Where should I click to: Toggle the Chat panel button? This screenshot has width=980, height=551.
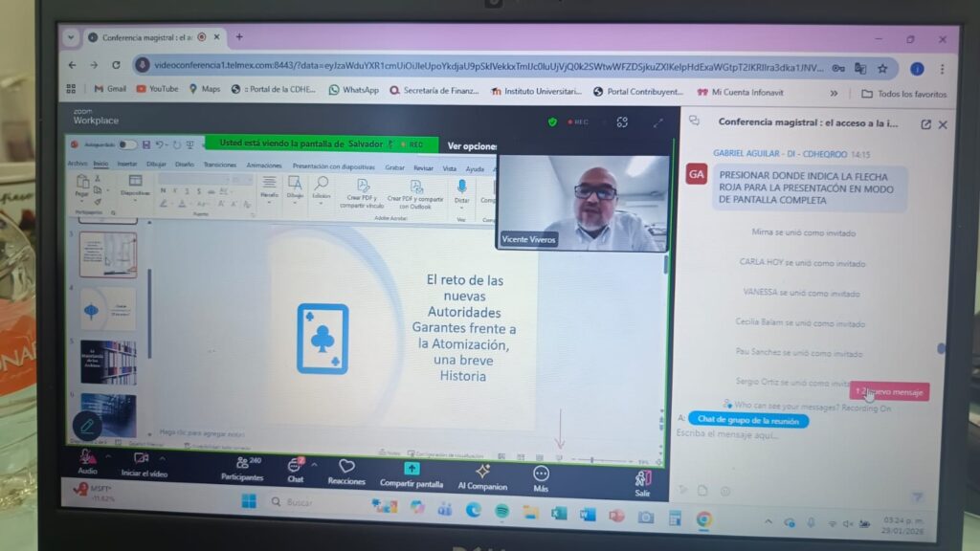click(x=296, y=465)
